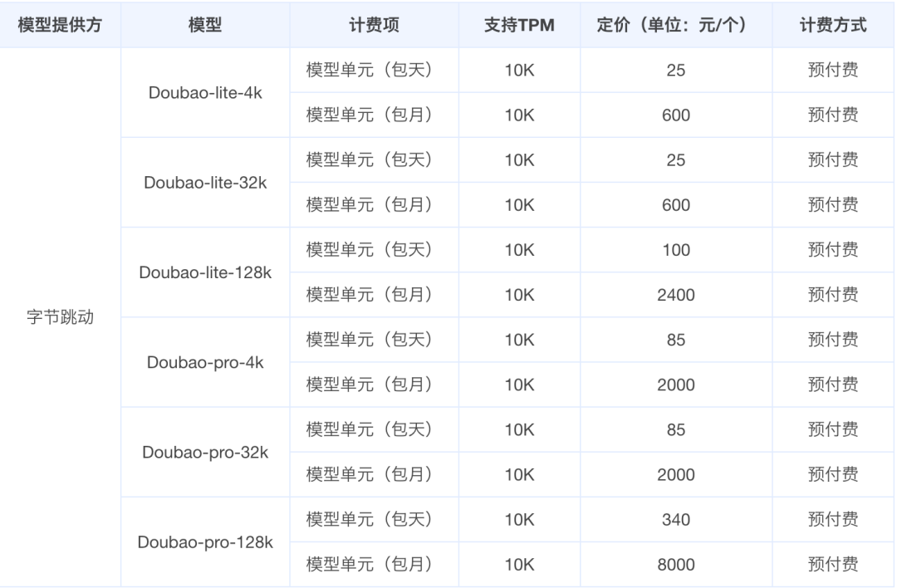Click the 85 price for Doubao-pro-32k
The height and width of the screenshot is (588, 897).
(675, 429)
